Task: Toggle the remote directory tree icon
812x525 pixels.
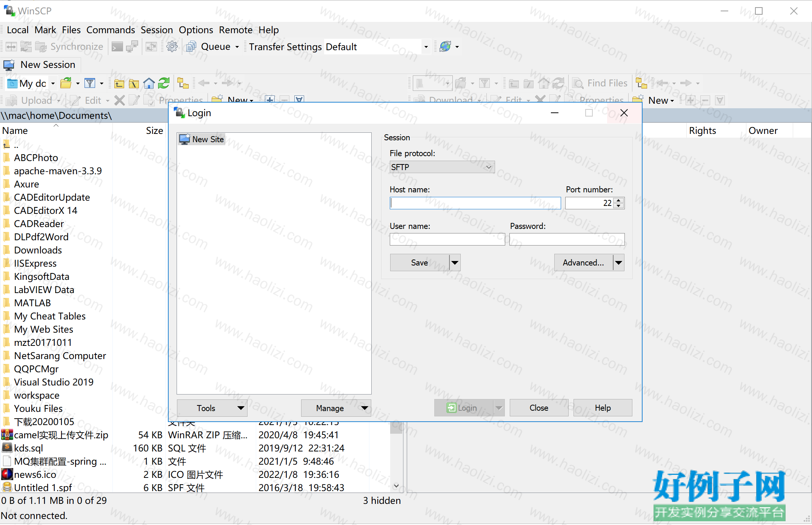Action: point(641,83)
